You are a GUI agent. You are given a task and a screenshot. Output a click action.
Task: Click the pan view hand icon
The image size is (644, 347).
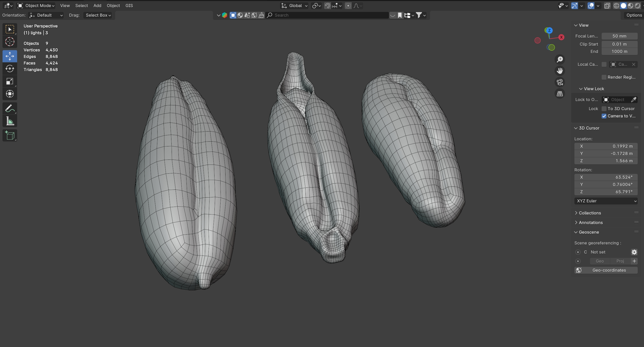click(x=560, y=71)
